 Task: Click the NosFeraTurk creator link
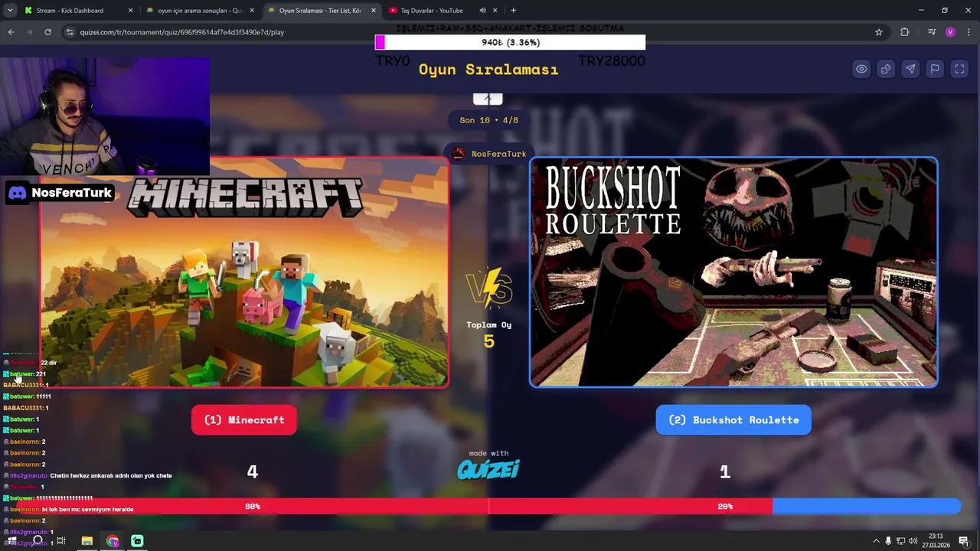(x=498, y=154)
